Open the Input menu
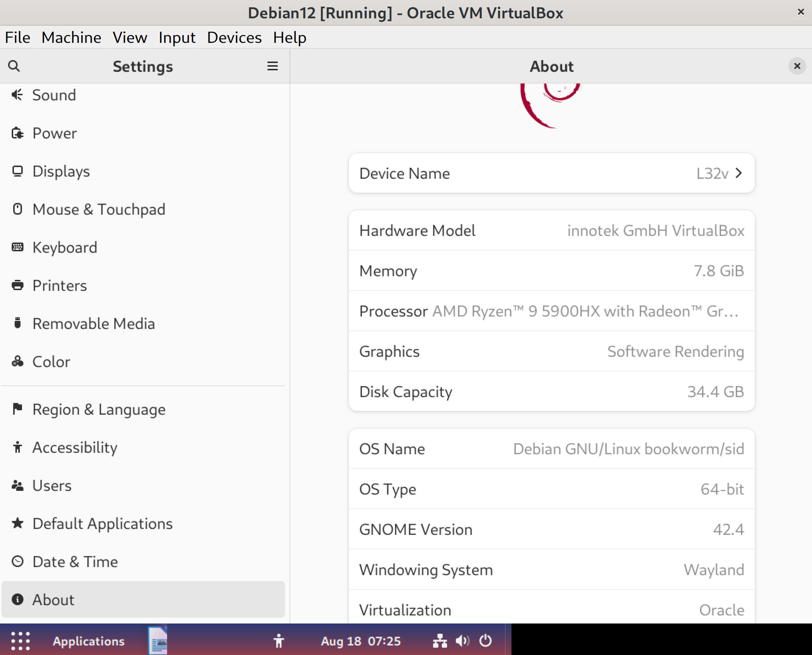812x655 pixels. click(177, 37)
